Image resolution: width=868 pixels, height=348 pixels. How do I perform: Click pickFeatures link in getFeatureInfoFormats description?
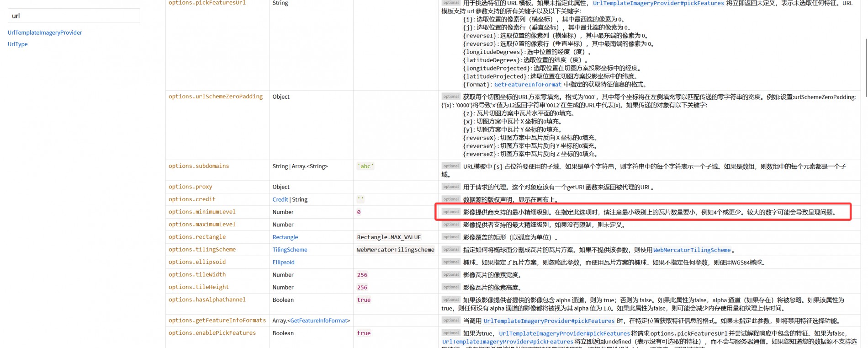point(549,321)
